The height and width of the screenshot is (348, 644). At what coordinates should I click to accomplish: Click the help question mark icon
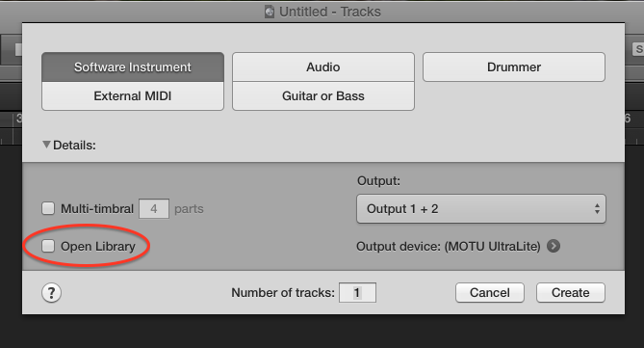51,293
